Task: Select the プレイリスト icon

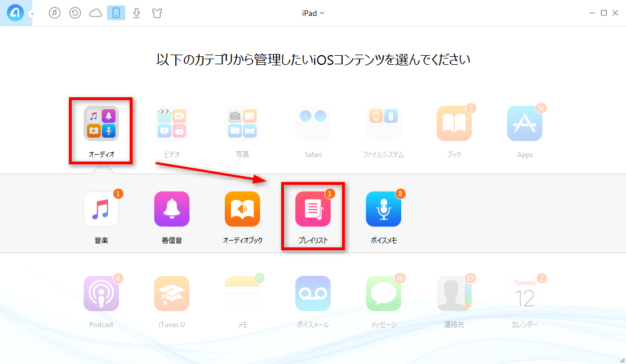Action: click(313, 209)
